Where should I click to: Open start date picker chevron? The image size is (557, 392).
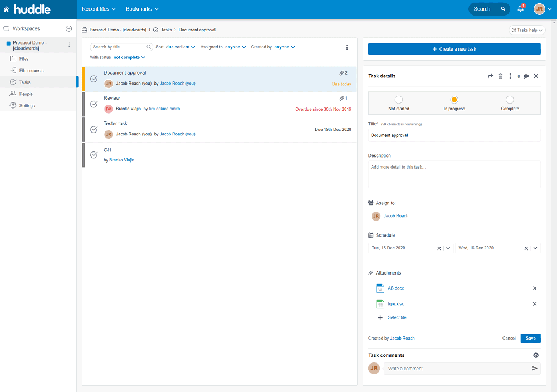[x=448, y=248]
